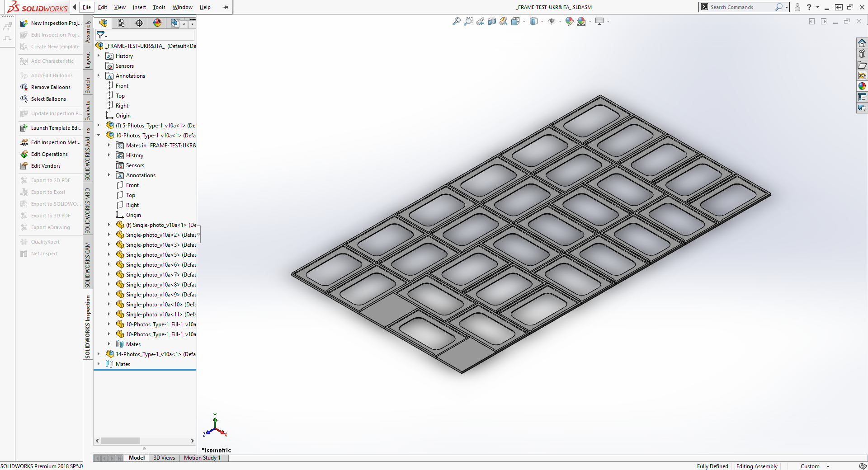Viewport: 868px width, 470px height.
Task: Click inside the Search Commands field
Action: (x=741, y=7)
